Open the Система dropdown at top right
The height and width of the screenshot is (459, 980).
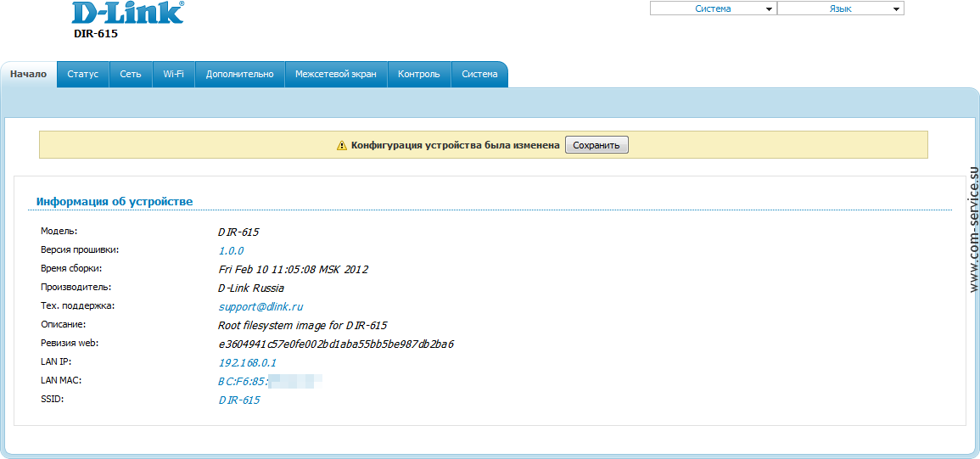(x=713, y=8)
